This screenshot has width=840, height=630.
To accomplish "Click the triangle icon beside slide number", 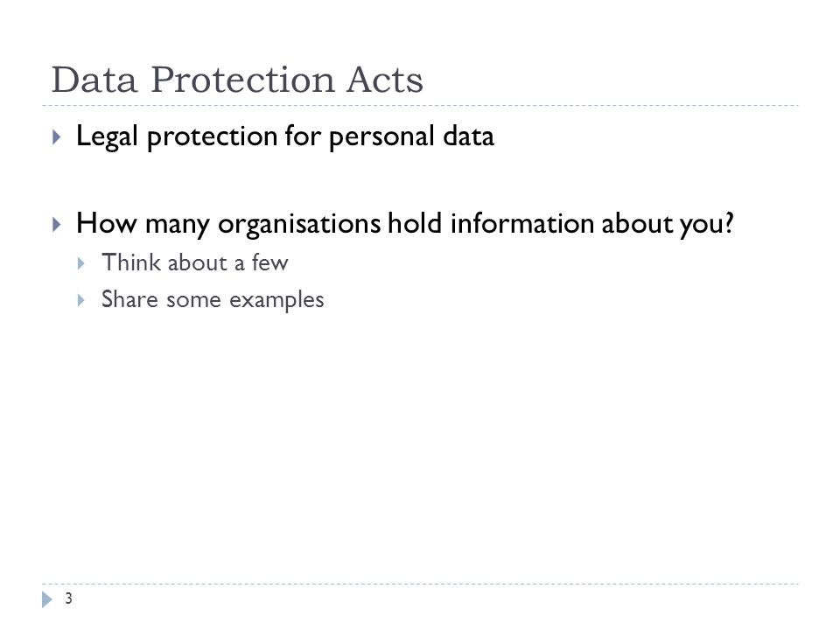I will pos(47,599).
